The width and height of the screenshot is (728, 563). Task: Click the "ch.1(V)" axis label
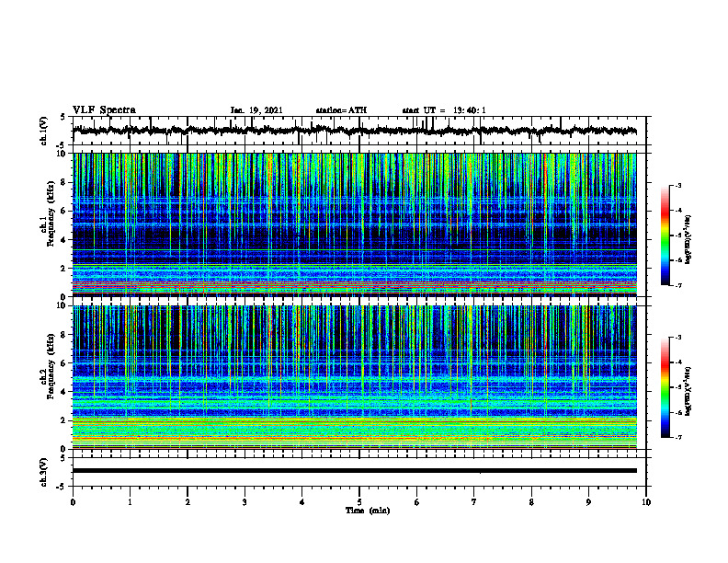pyautogui.click(x=43, y=131)
